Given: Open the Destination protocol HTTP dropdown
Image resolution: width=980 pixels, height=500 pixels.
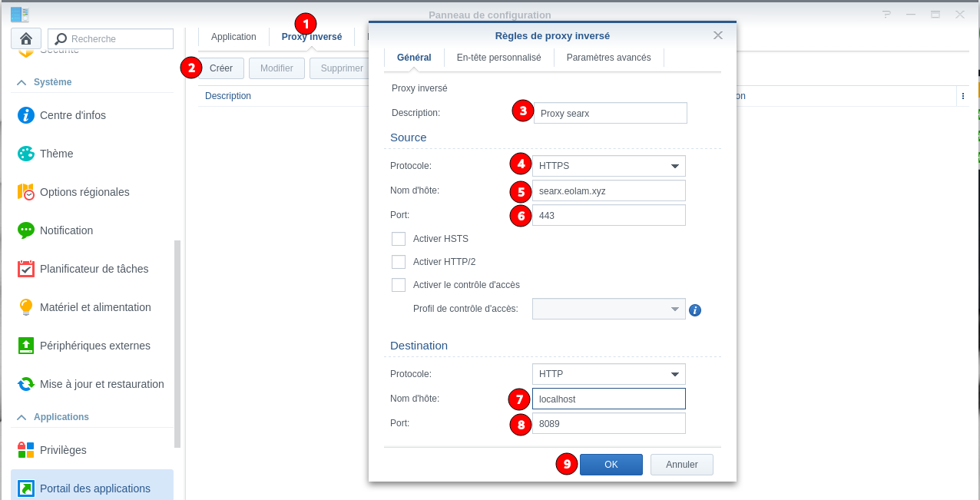Looking at the screenshot, I should click(x=608, y=374).
